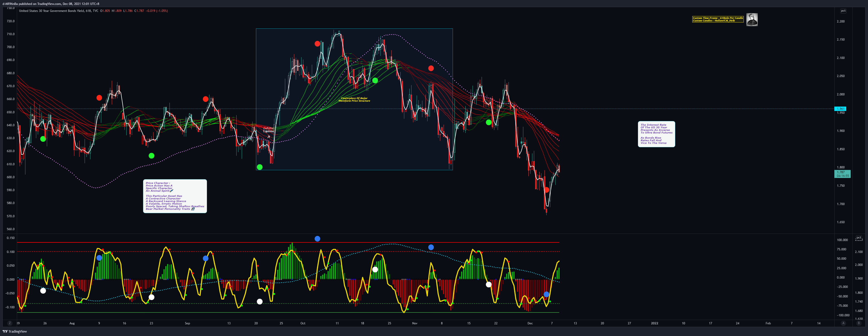
Task: Open the timezone Z button
Action: (x=9, y=323)
